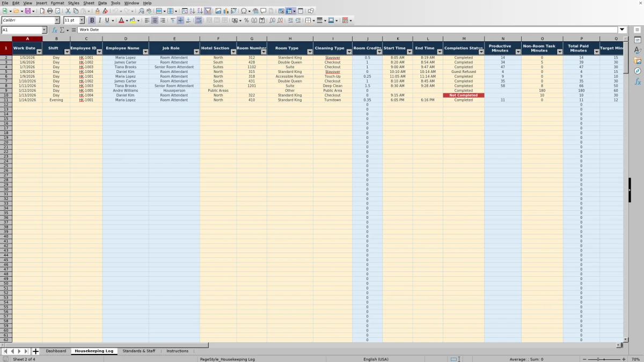Click the Formula equals sign icon
Screen dimensions: 644x362
click(x=73, y=30)
